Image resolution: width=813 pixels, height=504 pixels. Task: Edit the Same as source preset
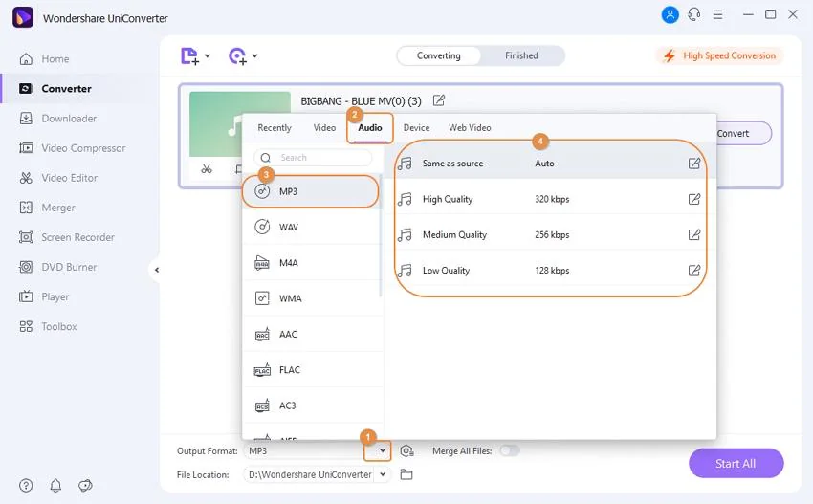tap(693, 164)
